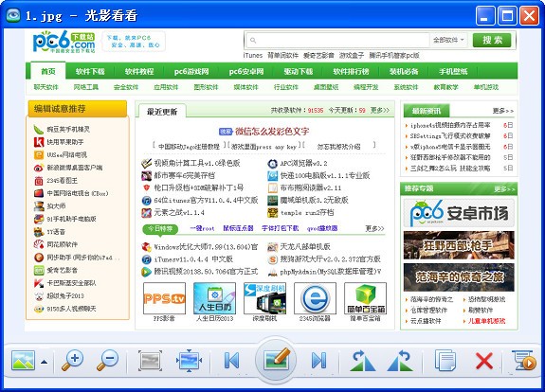Click the temple run2存档 entry
Image resolution: width=545 pixels, height=392 pixels.
pos(307,212)
